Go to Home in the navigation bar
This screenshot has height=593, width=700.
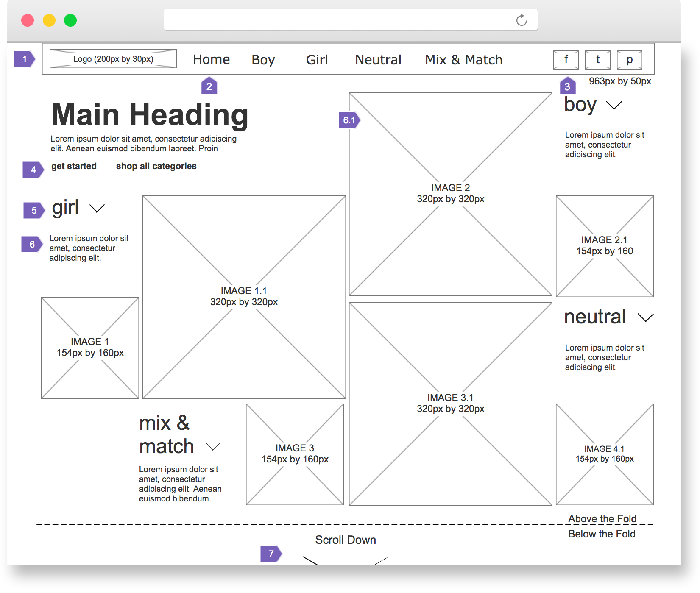212,60
